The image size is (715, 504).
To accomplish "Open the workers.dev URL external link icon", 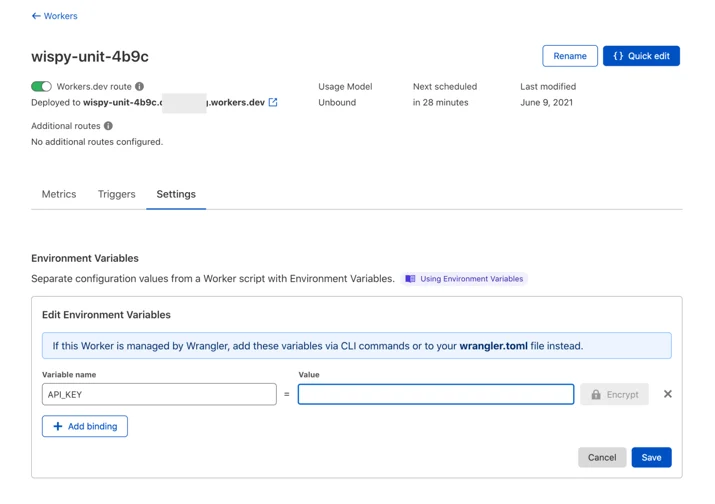I will (273, 102).
